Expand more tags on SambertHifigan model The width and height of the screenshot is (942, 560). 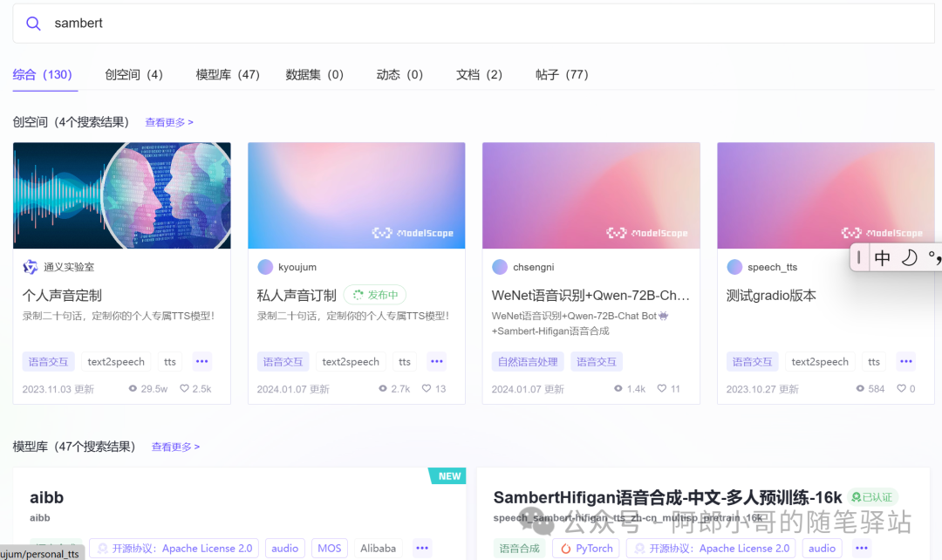coord(862,548)
